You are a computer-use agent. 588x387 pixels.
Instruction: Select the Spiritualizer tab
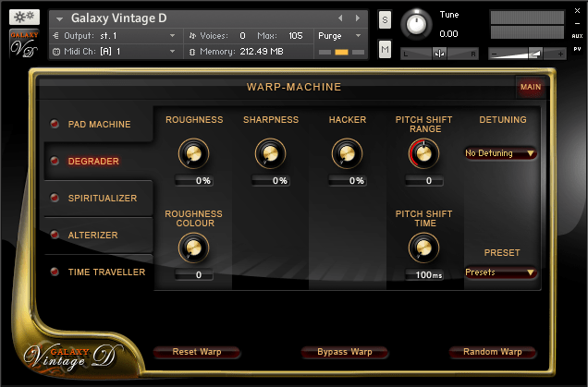pyautogui.click(x=102, y=198)
